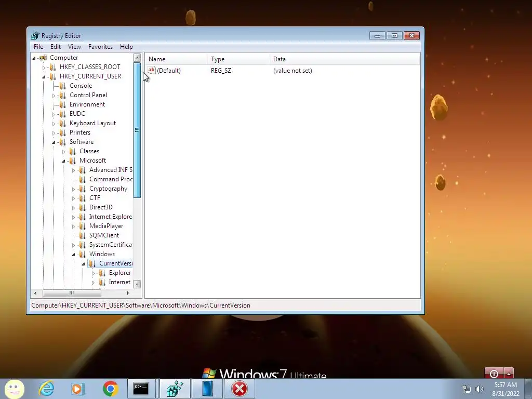Expand the Classes key arrow
532x399 pixels.
[x=63, y=152]
